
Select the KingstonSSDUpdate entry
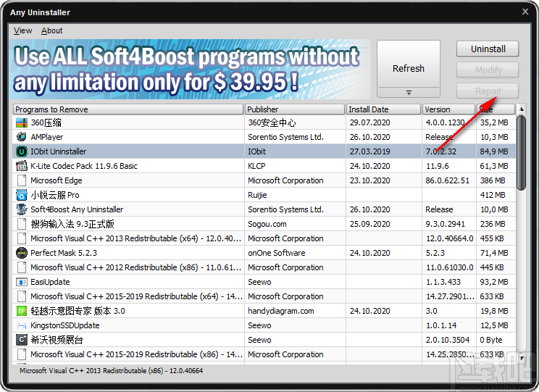coord(65,325)
